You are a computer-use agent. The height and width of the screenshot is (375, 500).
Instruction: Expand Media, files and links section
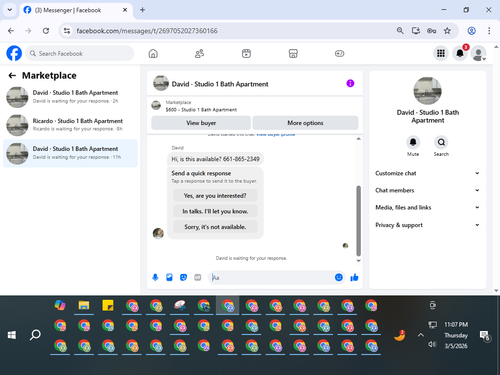(x=427, y=207)
